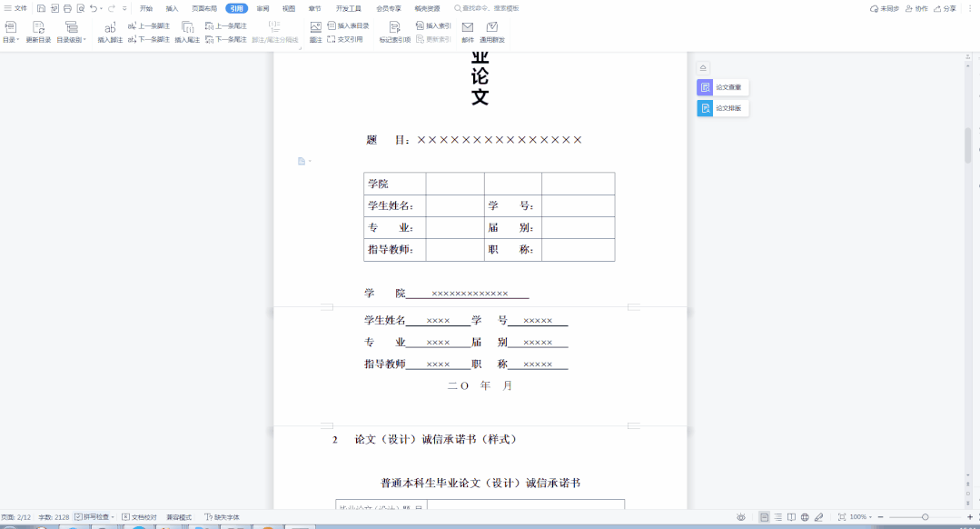The width and height of the screenshot is (980, 529).
Task: Click the 插入尾注 (Insert Endnote) icon
Action: (187, 28)
